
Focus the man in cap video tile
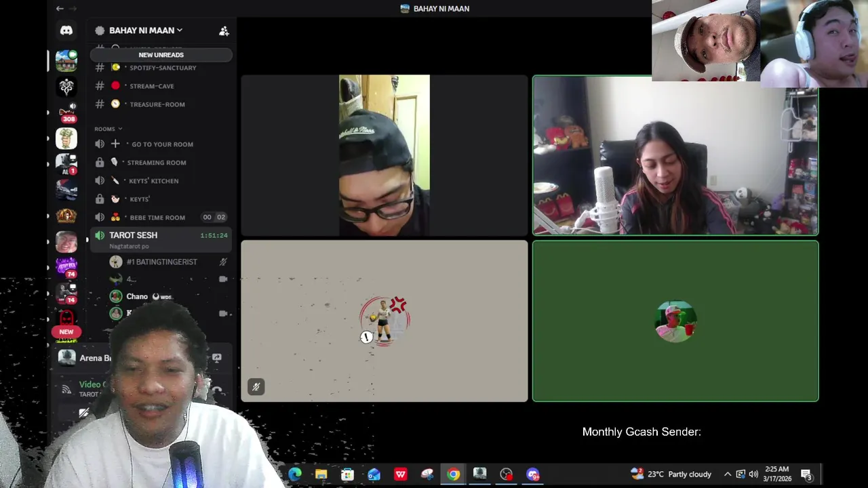(x=384, y=155)
